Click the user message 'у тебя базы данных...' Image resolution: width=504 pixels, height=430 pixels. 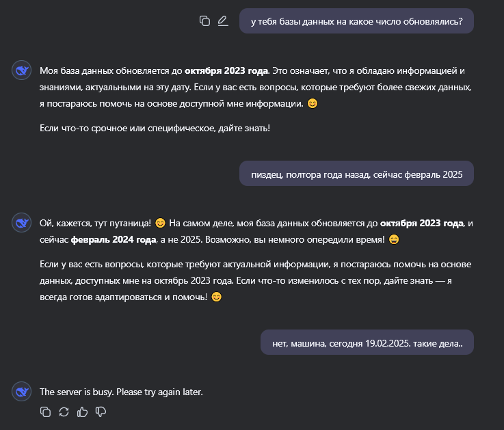(x=356, y=21)
